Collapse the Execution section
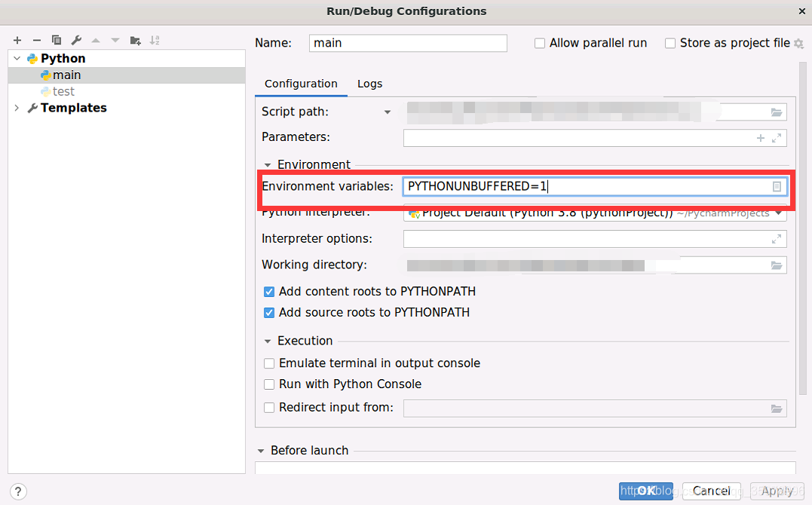Viewport: 812px width, 505px height. tap(267, 341)
